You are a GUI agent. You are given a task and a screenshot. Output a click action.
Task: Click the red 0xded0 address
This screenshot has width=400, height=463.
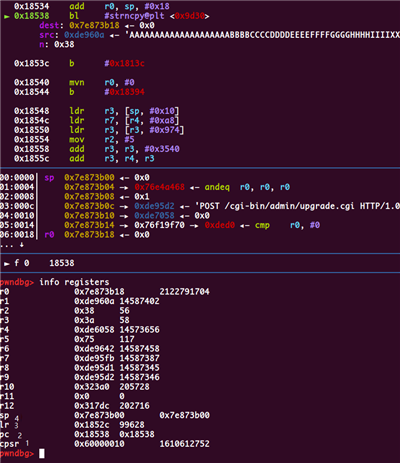click(x=220, y=225)
